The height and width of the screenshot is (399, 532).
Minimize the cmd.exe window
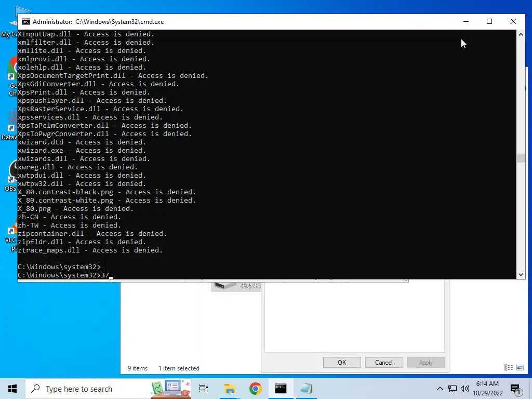pos(466,21)
